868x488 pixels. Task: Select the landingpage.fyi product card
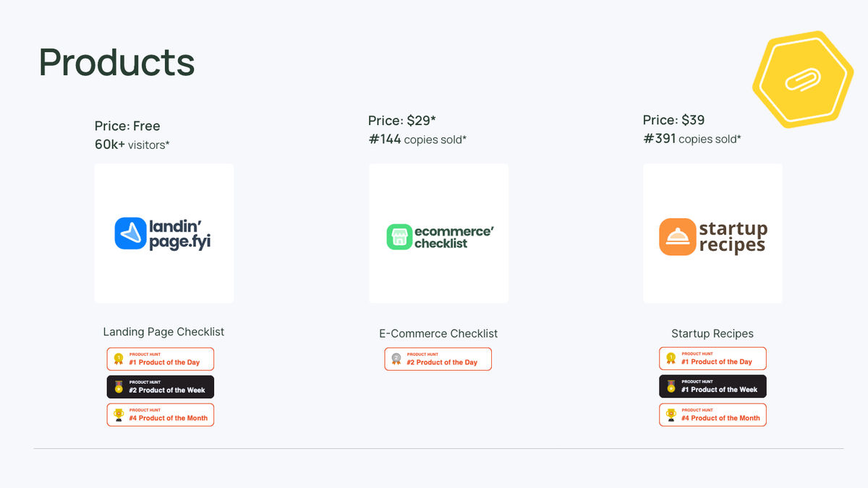click(x=163, y=233)
